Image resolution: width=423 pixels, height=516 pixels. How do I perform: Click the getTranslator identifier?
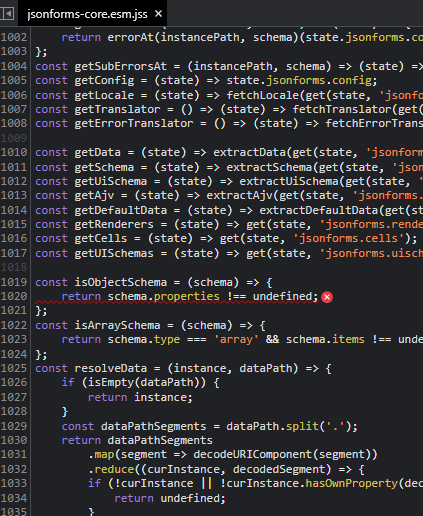pyautogui.click(x=117, y=109)
